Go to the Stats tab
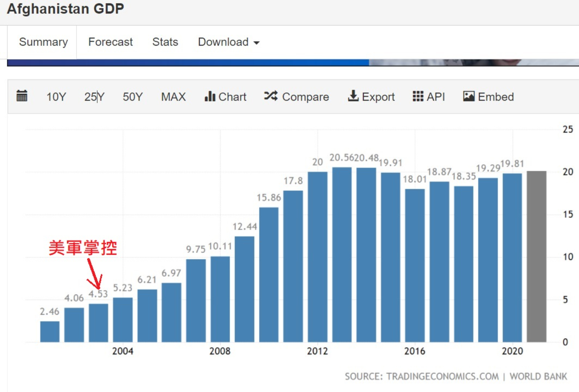The width and height of the screenshot is (579, 392). pos(165,42)
